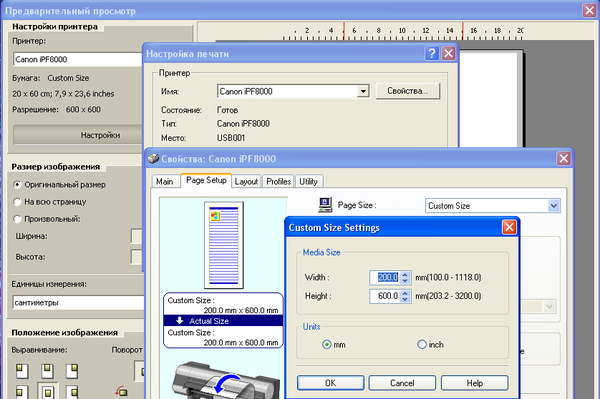Click the Настройки button in printer settings
This screenshot has width=600, height=399.
[78, 135]
